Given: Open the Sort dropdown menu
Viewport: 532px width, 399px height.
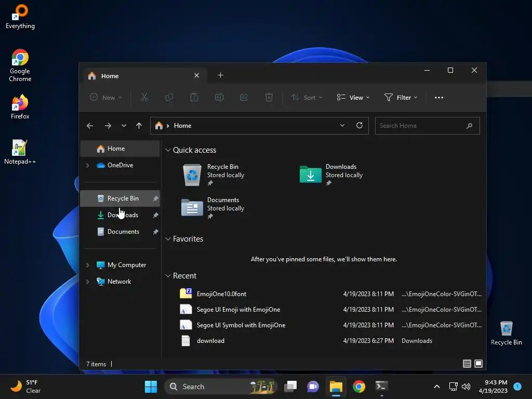Looking at the screenshot, I should pos(307,97).
